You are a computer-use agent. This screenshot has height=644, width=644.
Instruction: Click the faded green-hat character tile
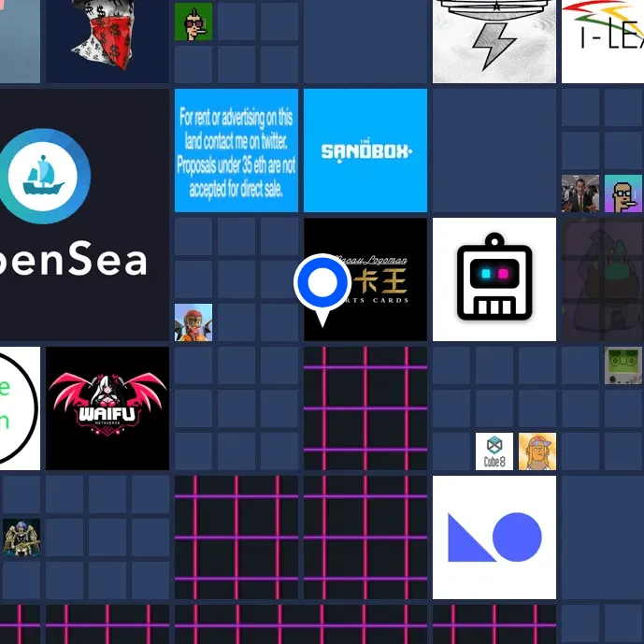[603, 279]
